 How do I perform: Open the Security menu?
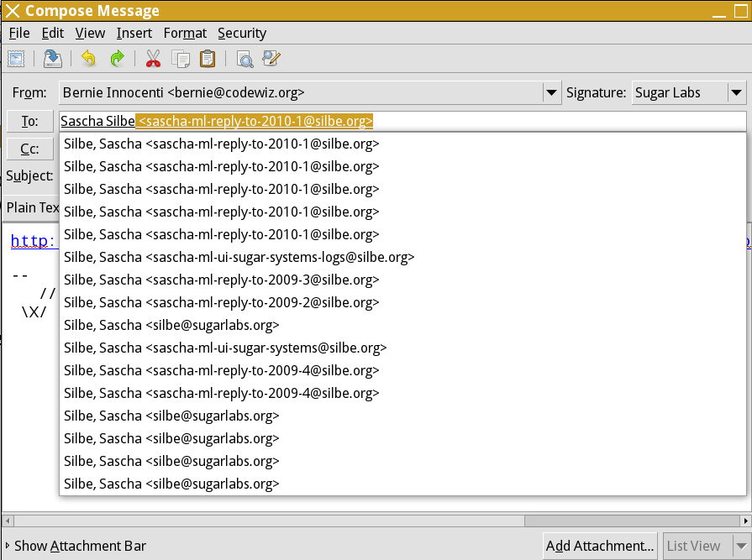(x=242, y=33)
